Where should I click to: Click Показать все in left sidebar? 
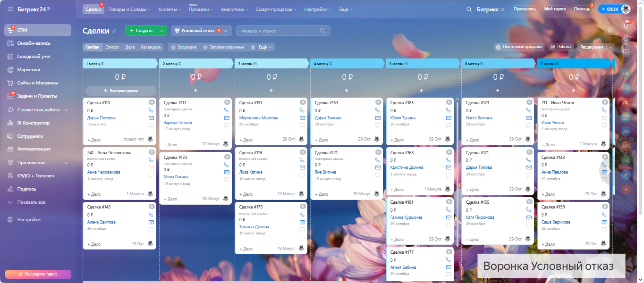pyautogui.click(x=31, y=202)
